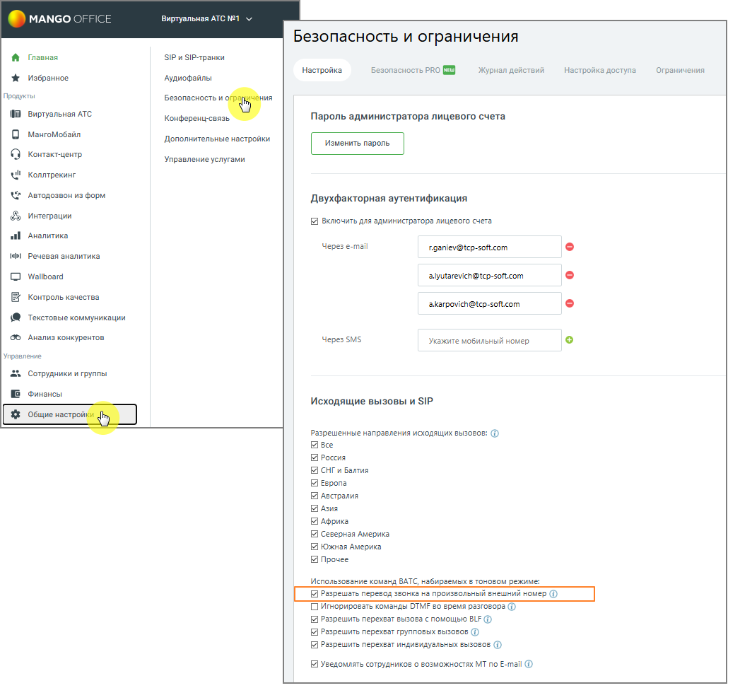Click the Виртуальная АТС sidebar icon

coord(16,115)
